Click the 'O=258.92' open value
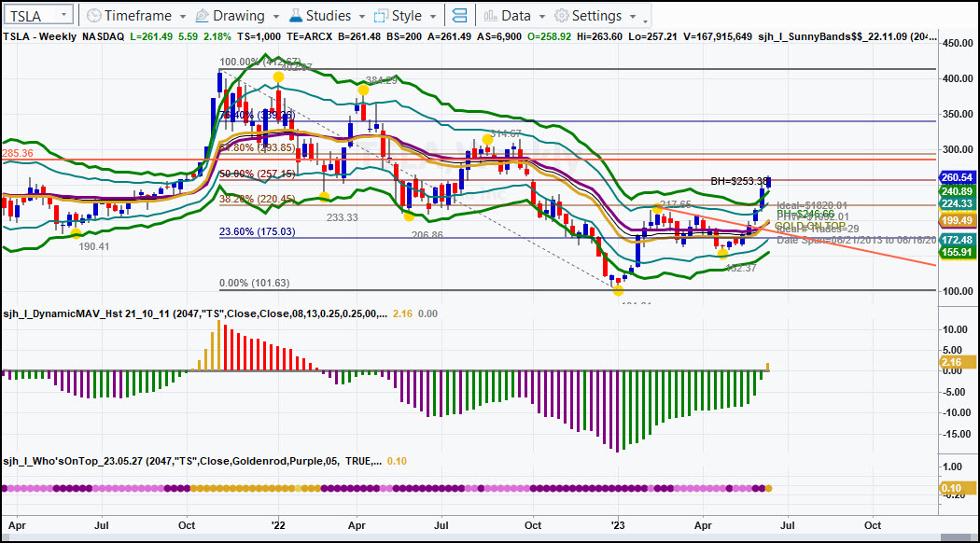980x543 pixels. (x=550, y=37)
